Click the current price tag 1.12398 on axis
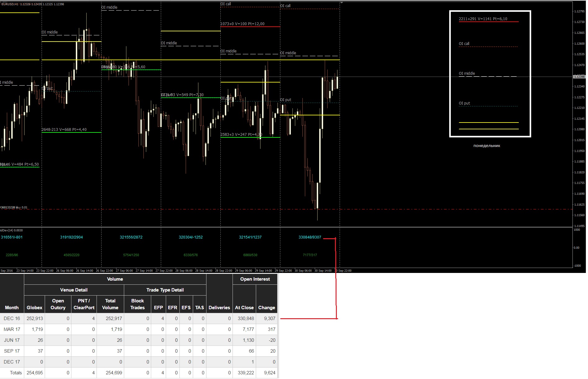 tap(579, 77)
